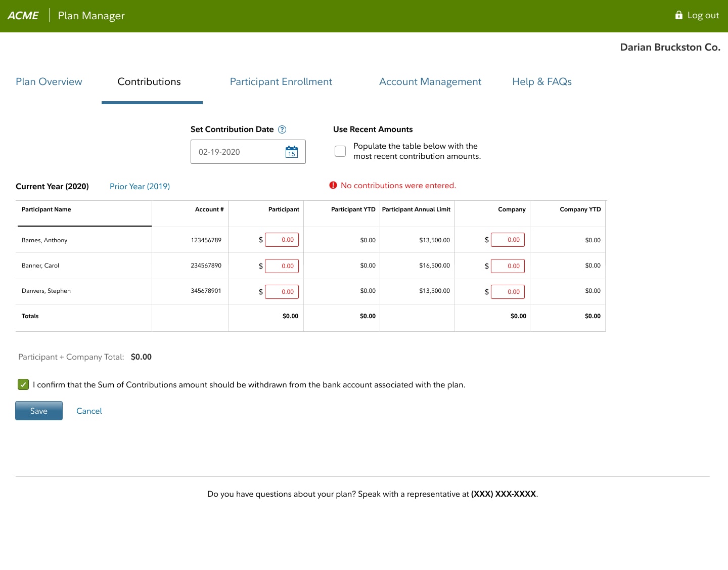The height and width of the screenshot is (570, 728).
Task: Click the Participant Annual Limit column header
Action: coord(416,209)
